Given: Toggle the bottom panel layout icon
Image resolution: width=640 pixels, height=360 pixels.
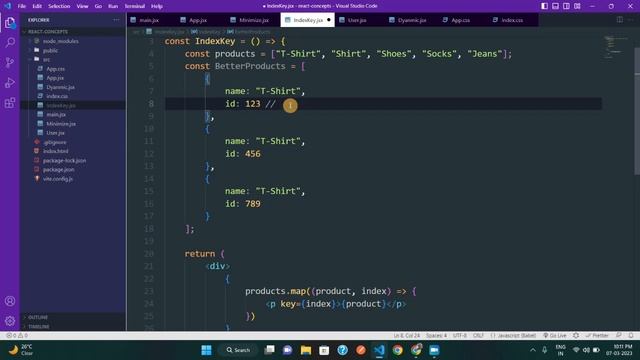Looking at the screenshot, I should (556, 6).
